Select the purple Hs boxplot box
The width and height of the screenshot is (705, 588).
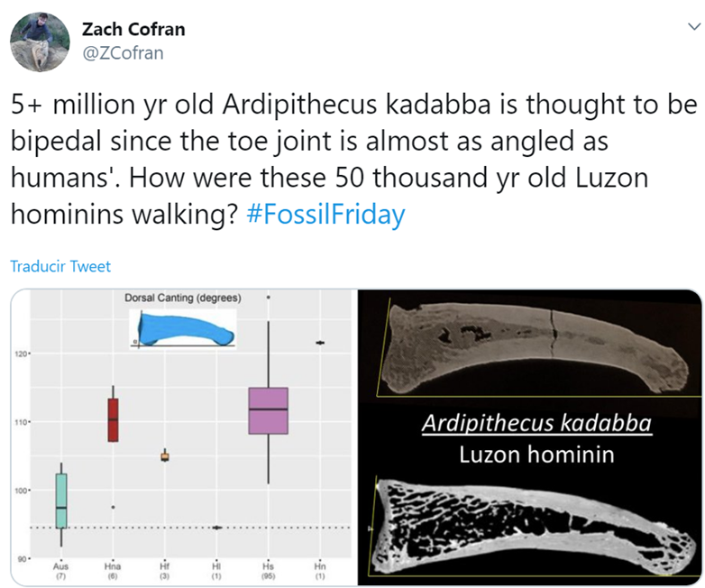269,410
